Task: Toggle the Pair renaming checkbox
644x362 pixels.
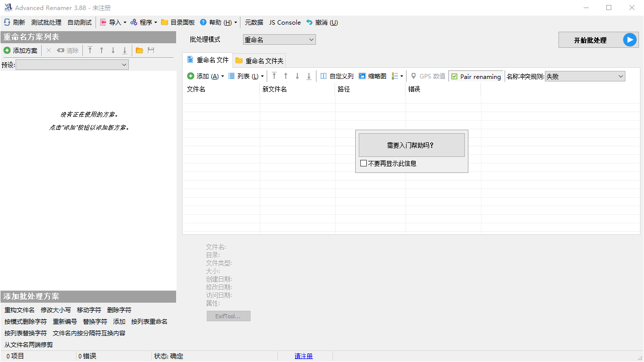Action: pos(454,76)
